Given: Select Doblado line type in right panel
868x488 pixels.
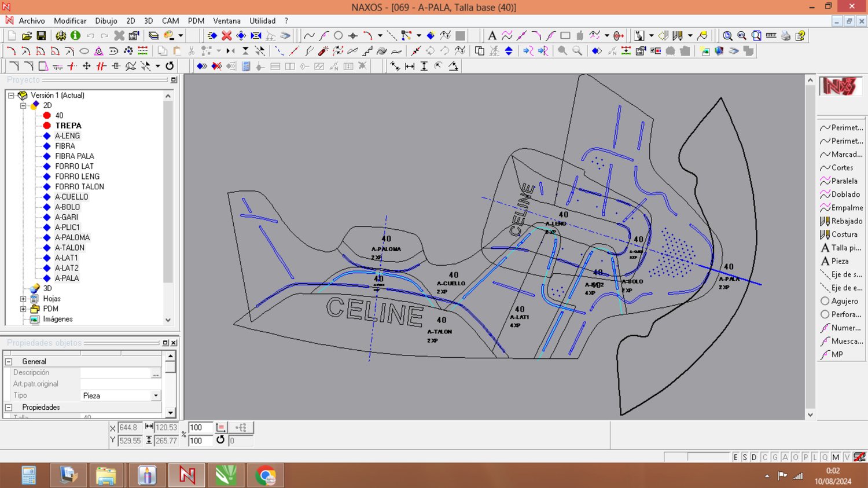Looking at the screenshot, I should [x=840, y=195].
